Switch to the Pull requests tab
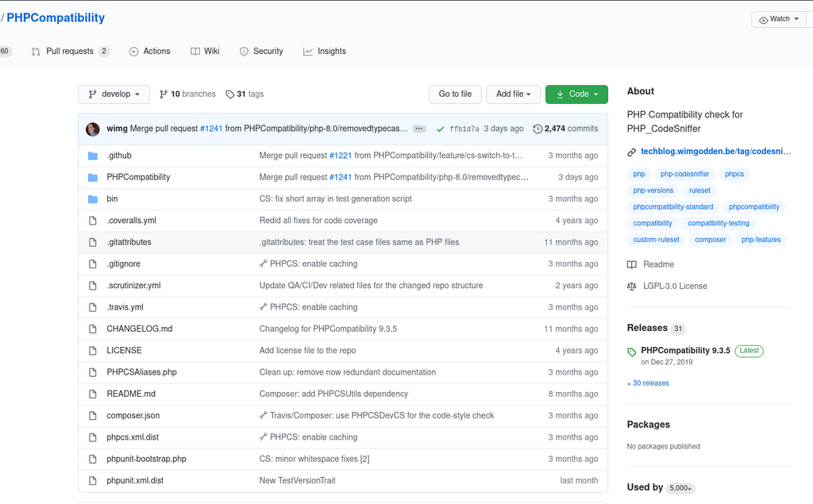The image size is (813, 504). 70,52
